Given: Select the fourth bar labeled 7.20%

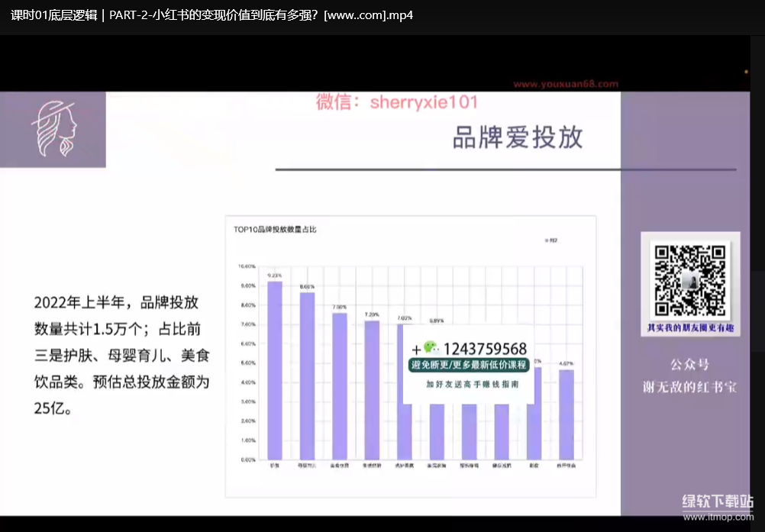Looking at the screenshot, I should point(372,389).
